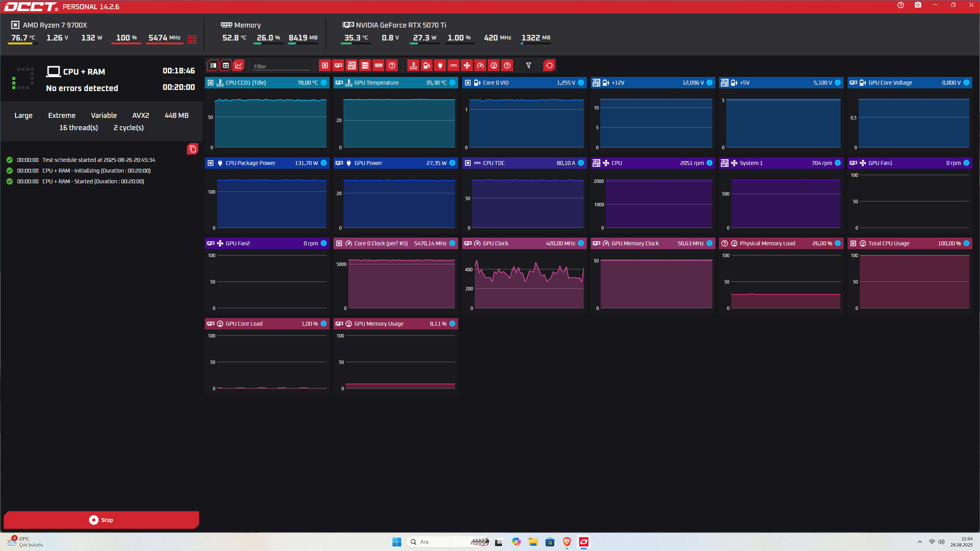Toggle power plug sensor type filter

pyautogui.click(x=440, y=65)
